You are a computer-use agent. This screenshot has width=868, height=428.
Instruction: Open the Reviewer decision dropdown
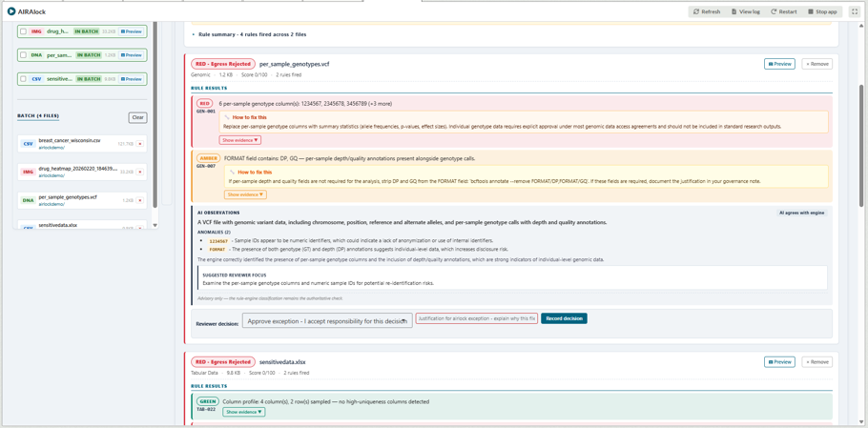pyautogui.click(x=327, y=321)
